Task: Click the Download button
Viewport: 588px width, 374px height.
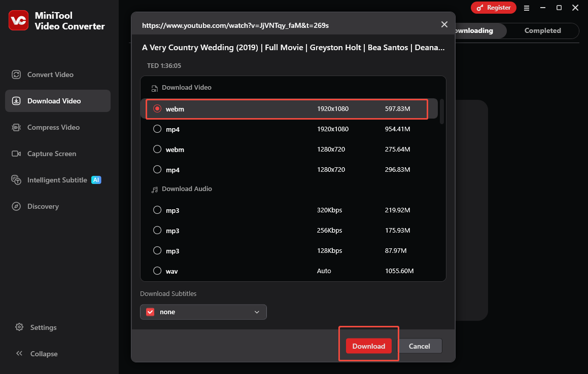Action: click(368, 346)
